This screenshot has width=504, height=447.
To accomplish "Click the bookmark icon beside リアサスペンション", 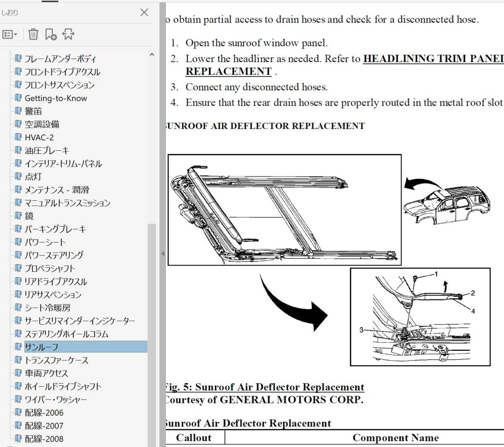I will click(18, 294).
